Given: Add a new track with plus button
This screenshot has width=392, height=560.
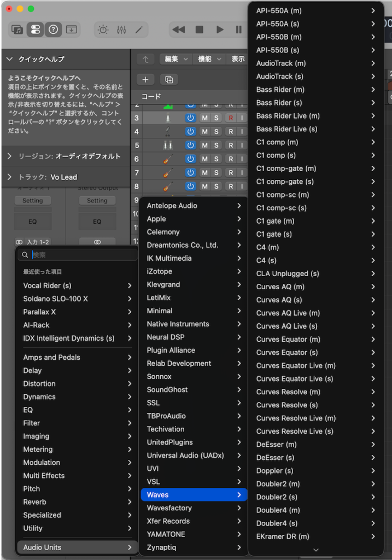Looking at the screenshot, I should pyautogui.click(x=145, y=79).
